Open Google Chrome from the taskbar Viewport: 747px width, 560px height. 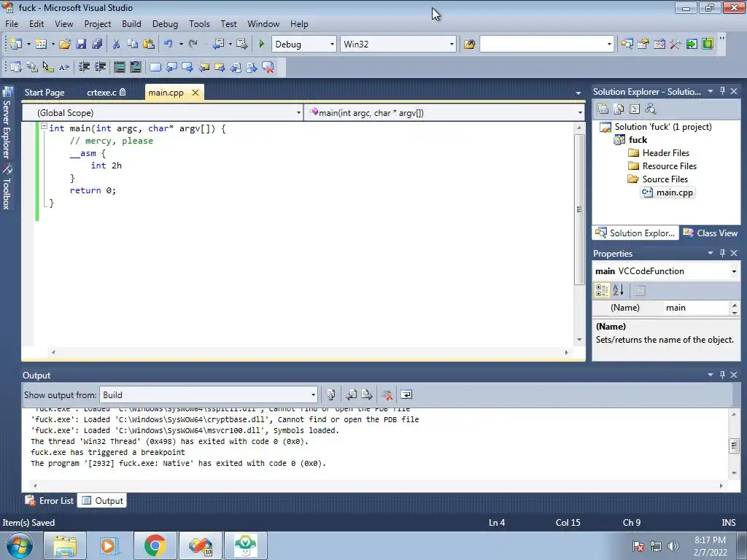[155, 545]
